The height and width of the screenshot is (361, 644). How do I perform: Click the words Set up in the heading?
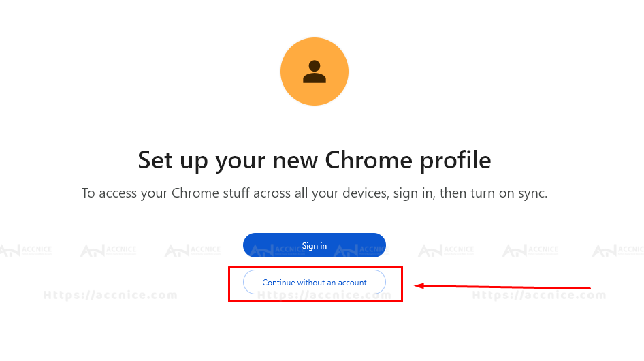[x=173, y=161]
